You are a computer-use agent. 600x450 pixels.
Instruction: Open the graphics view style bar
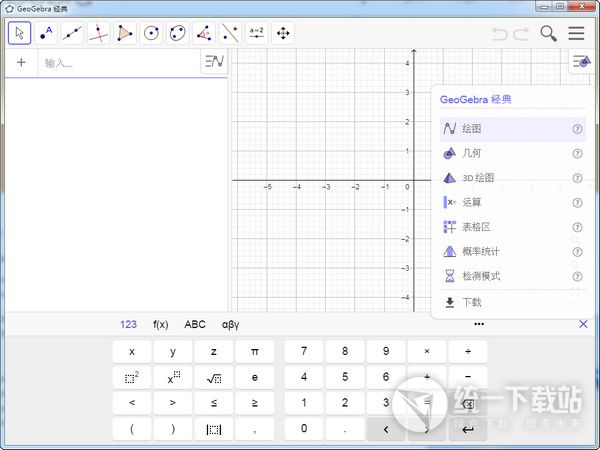(582, 61)
